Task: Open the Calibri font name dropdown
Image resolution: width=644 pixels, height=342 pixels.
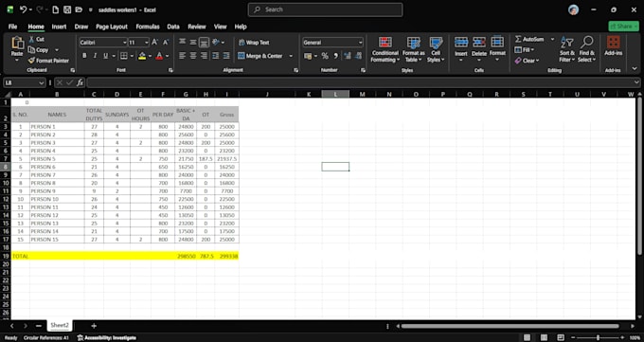Action: (124, 43)
